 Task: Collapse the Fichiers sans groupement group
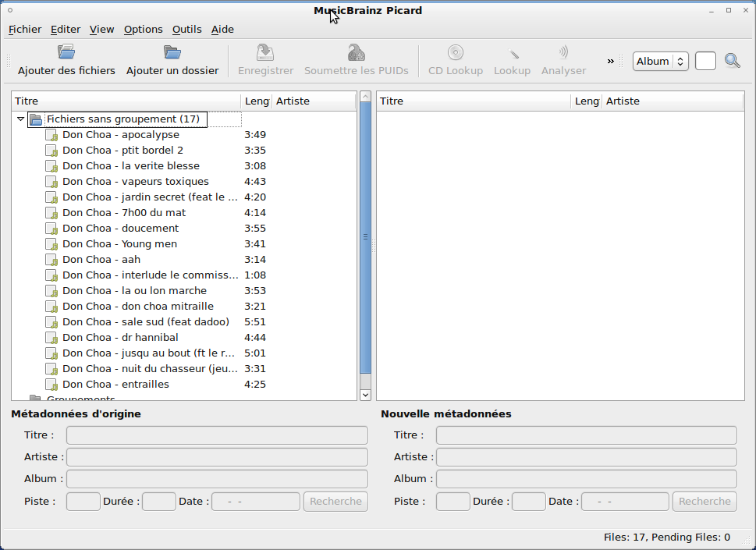click(20, 119)
